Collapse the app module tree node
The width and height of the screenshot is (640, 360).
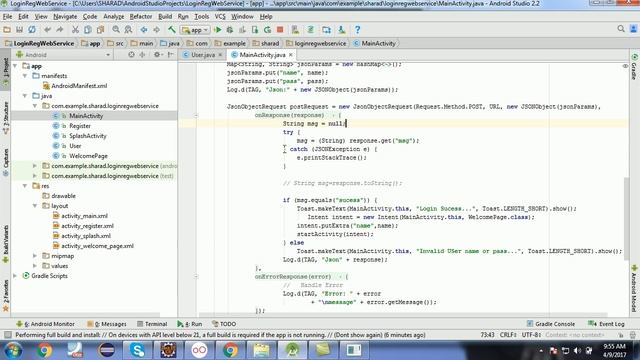15,66
